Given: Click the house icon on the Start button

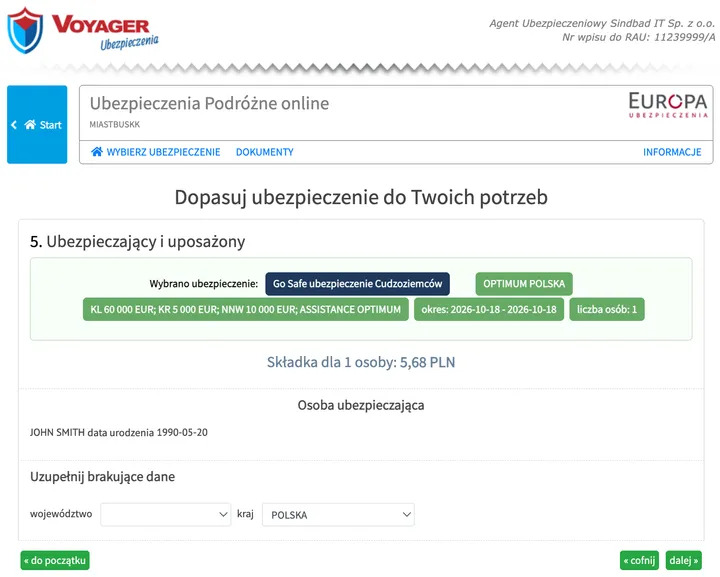Looking at the screenshot, I should coord(30,124).
